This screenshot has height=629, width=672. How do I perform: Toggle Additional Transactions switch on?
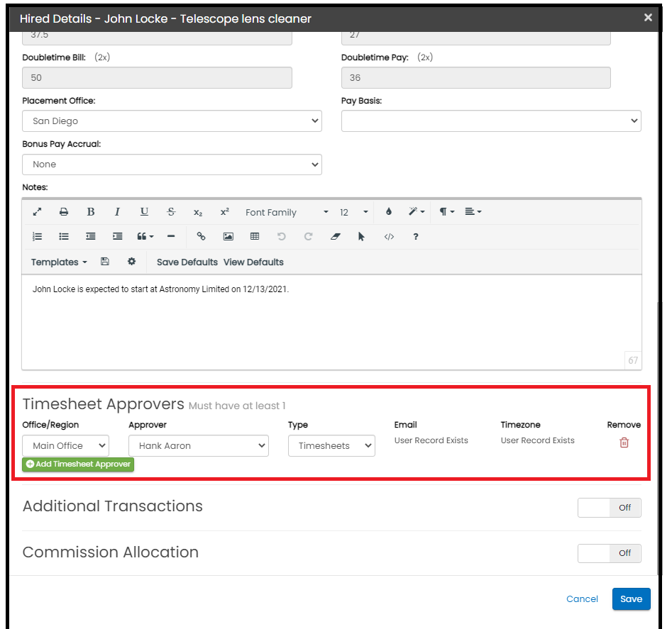coord(609,508)
